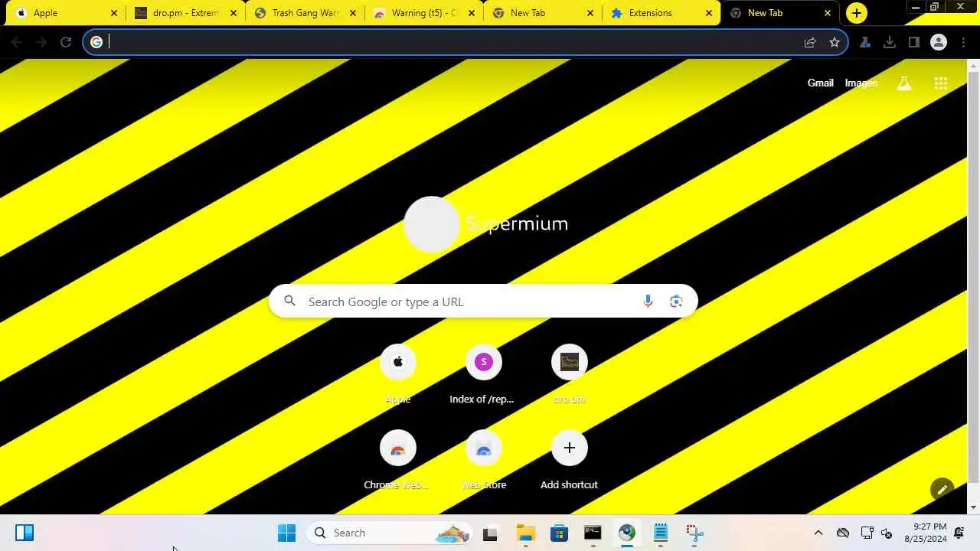
Task: Switch to the dro.pm tab
Action: point(186,13)
